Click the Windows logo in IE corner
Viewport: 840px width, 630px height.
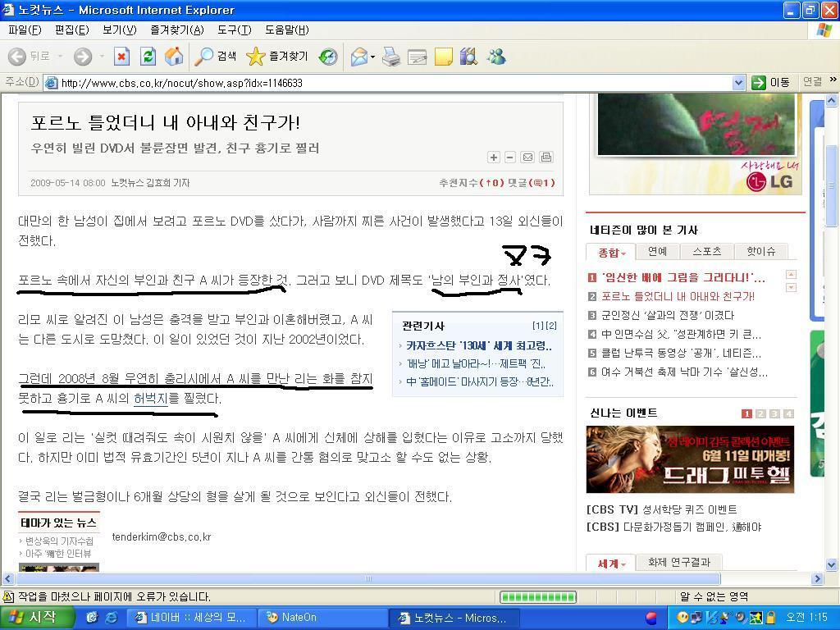click(x=824, y=30)
